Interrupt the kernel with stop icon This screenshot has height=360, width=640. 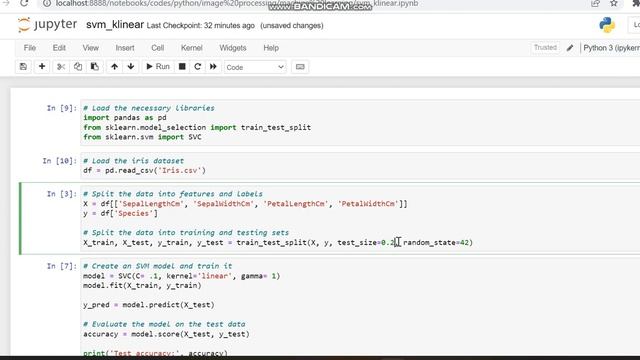(x=182, y=67)
